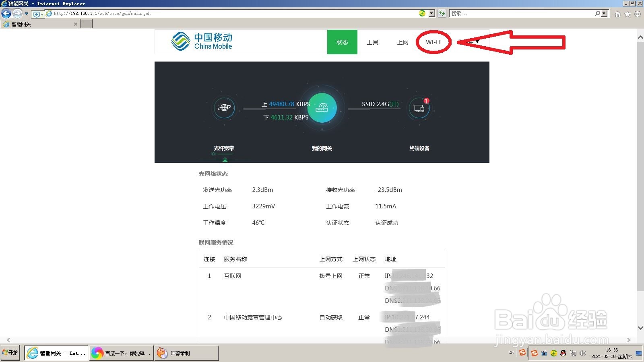This screenshot has width=644, height=362.
Task: Open the 工具 navigation tab
Action: pos(372,42)
